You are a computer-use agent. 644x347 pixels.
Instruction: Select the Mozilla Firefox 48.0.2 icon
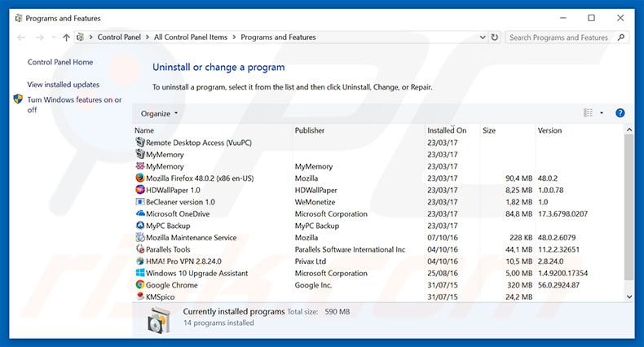point(140,178)
